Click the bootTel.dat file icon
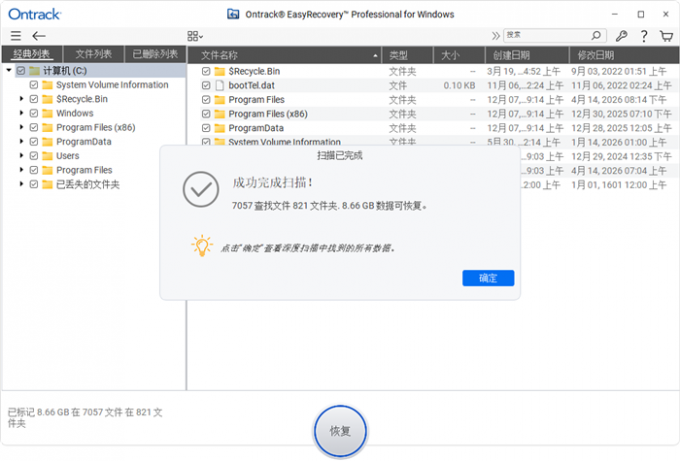680x461 pixels. tap(220, 85)
